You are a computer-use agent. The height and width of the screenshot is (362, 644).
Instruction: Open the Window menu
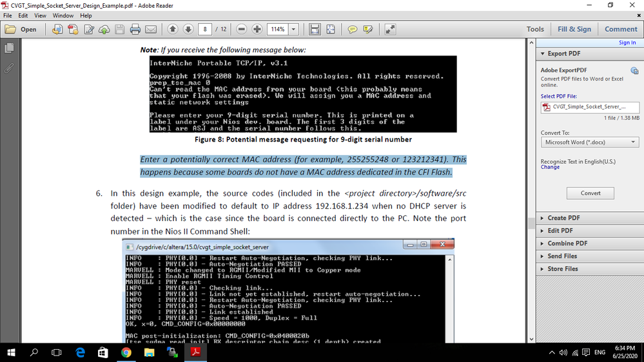(63, 15)
